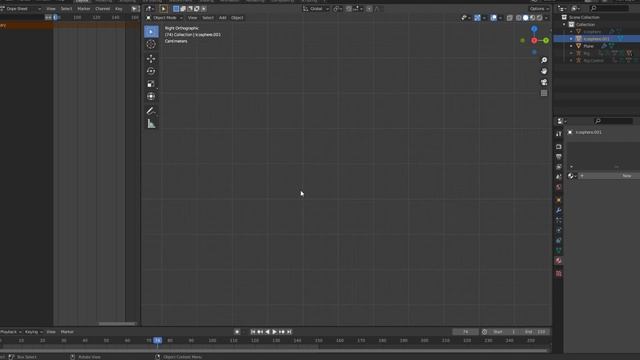The width and height of the screenshot is (640, 360).
Task: Open the Dope Sheet Channel menu
Action: click(x=102, y=9)
